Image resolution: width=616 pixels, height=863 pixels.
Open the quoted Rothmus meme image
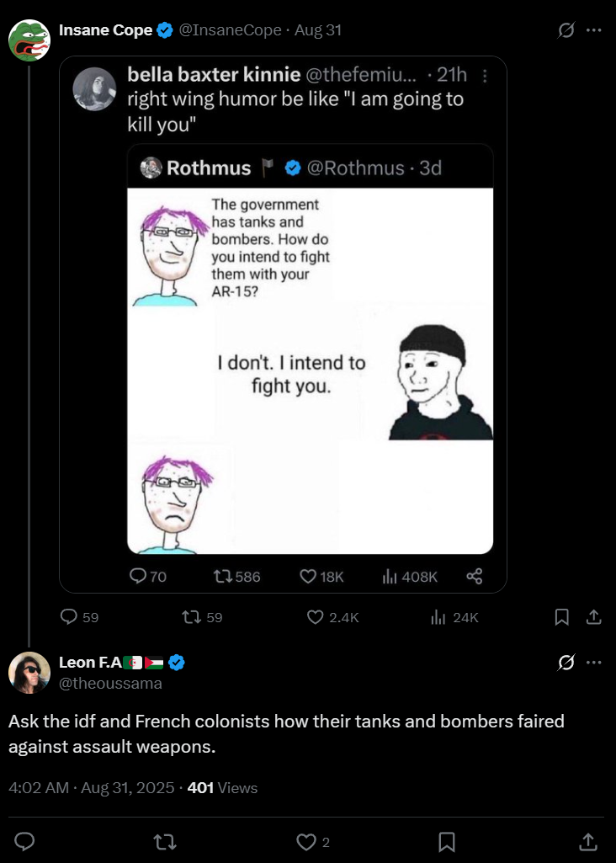[x=310, y=370]
